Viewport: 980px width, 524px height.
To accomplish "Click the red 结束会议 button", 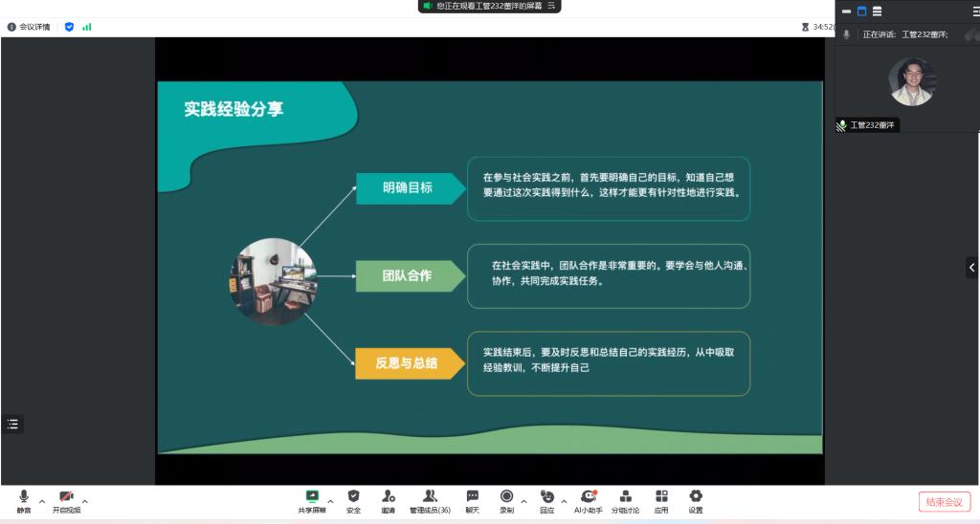I will pos(945,502).
